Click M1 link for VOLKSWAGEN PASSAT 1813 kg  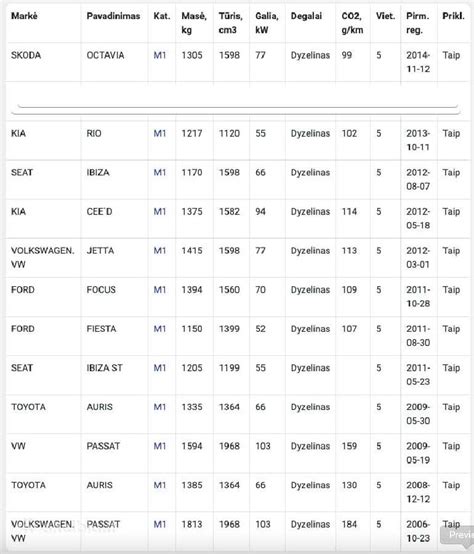(x=160, y=524)
